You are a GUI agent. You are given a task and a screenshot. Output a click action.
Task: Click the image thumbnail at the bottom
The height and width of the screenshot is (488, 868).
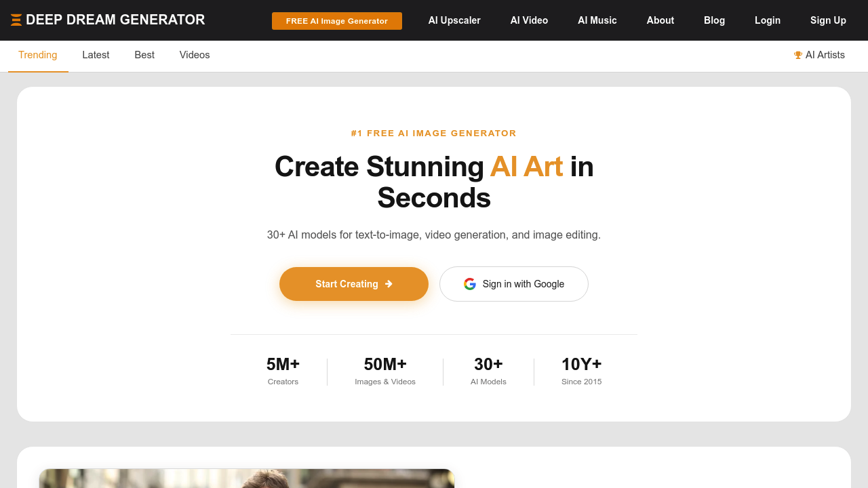247,479
